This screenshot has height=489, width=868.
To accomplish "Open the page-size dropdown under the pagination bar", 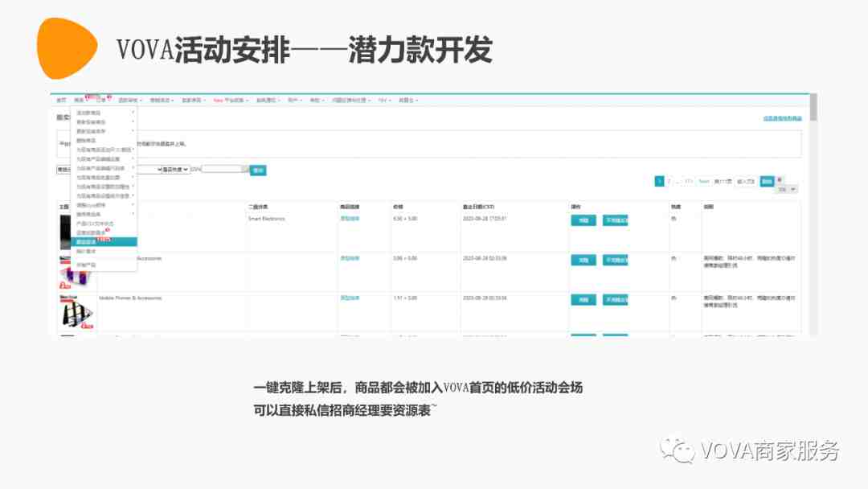I will click(x=787, y=189).
